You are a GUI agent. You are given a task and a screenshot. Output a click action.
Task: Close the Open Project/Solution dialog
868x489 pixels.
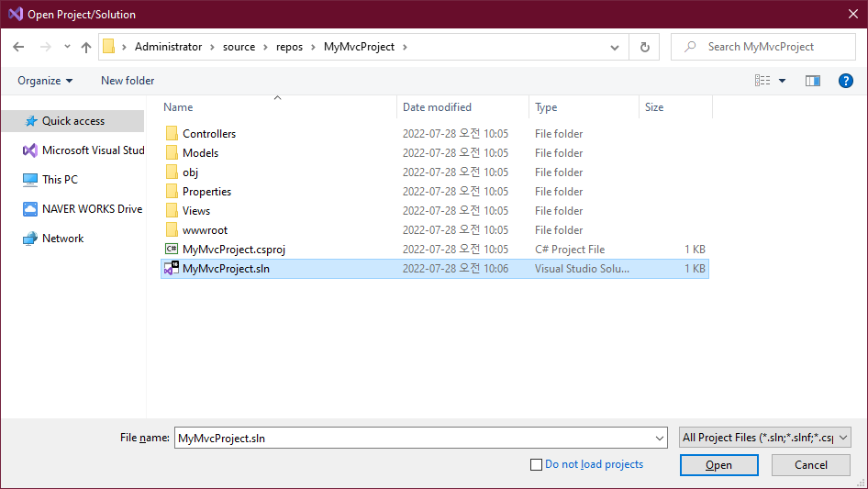853,15
